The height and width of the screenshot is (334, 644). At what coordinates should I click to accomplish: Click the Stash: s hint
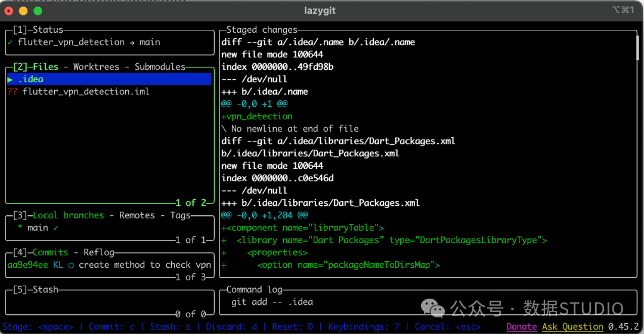[x=170, y=327]
